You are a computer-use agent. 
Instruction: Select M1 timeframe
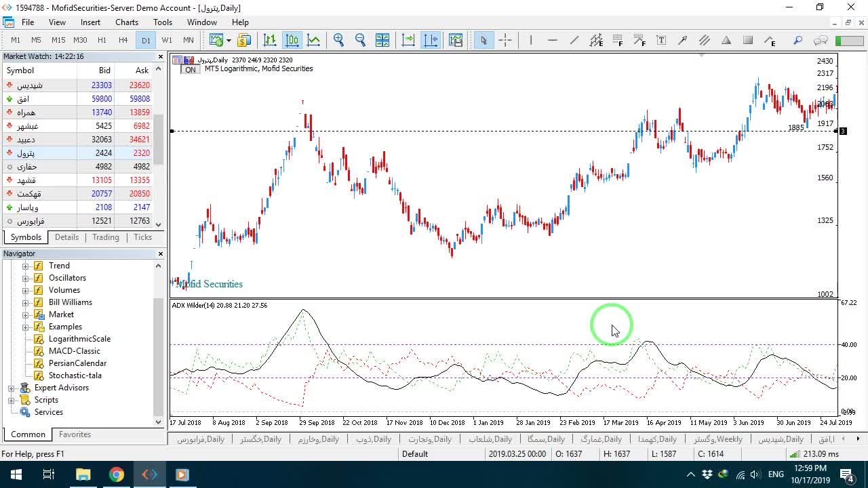(x=16, y=40)
